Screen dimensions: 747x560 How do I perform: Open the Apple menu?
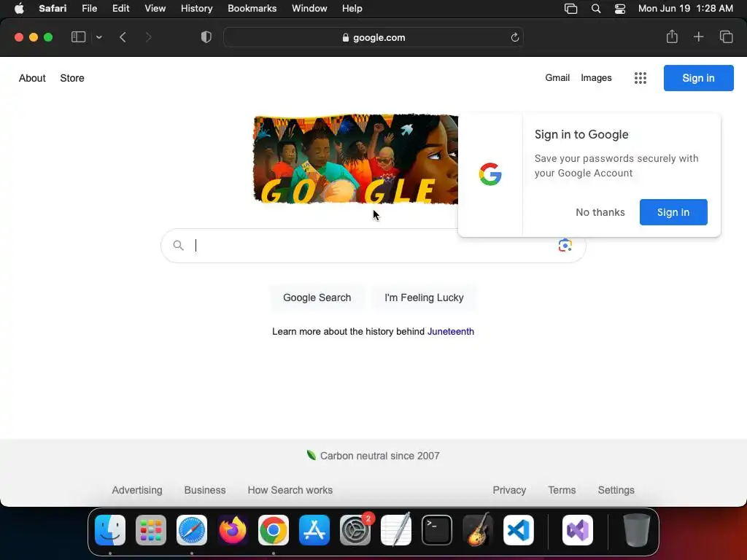pyautogui.click(x=19, y=9)
